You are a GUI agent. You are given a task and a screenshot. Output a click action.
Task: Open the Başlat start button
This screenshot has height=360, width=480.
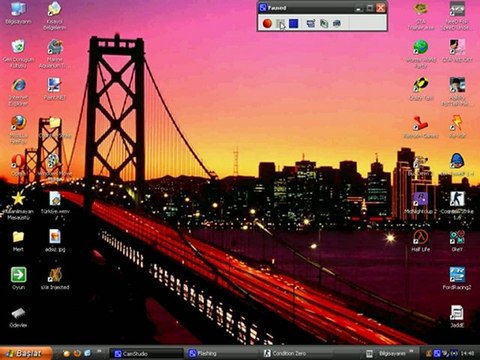tap(26, 353)
